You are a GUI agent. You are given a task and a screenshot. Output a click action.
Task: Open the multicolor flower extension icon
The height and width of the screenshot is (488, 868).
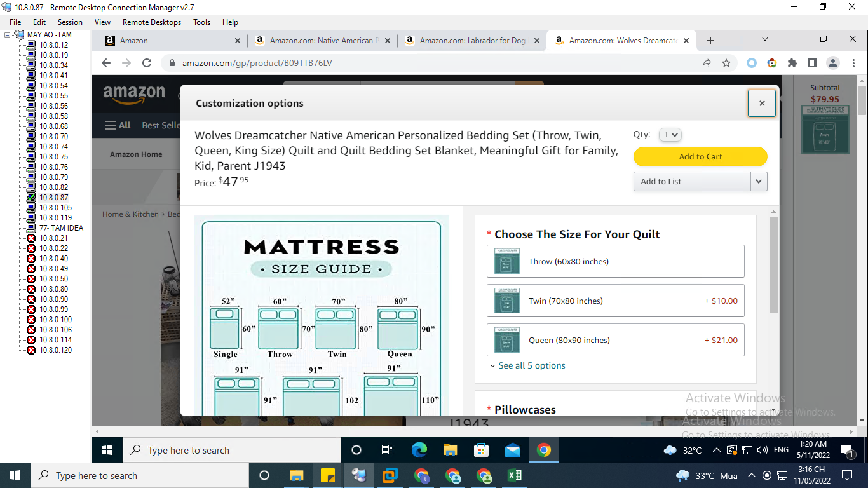[772, 63]
